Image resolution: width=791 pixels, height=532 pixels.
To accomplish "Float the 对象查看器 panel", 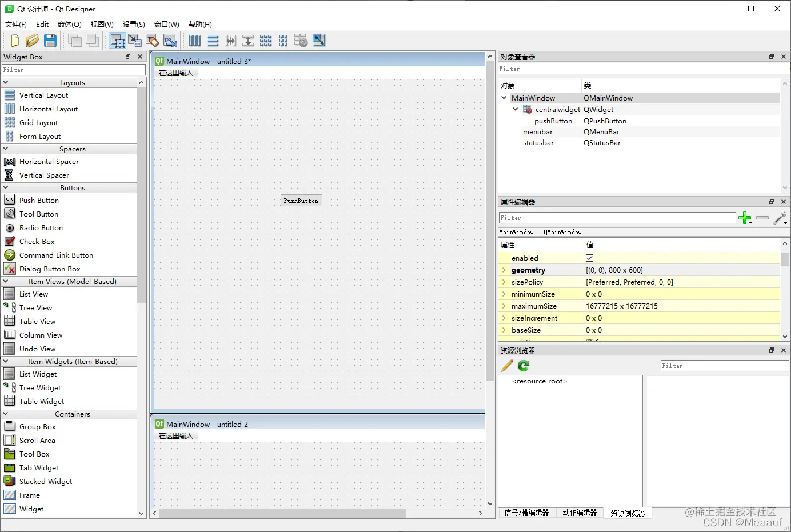I will point(772,57).
